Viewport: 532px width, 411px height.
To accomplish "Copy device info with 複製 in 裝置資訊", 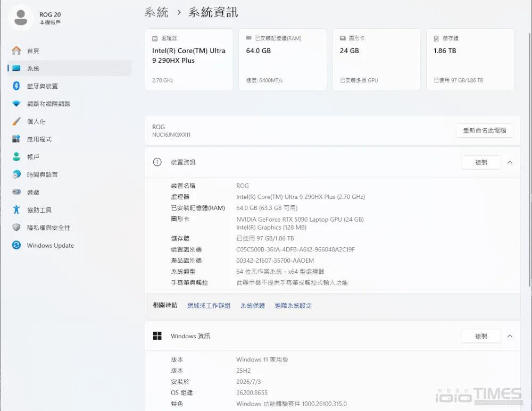I will 481,163.
